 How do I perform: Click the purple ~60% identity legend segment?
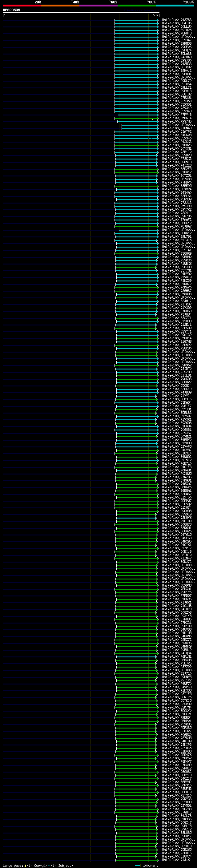98,6
